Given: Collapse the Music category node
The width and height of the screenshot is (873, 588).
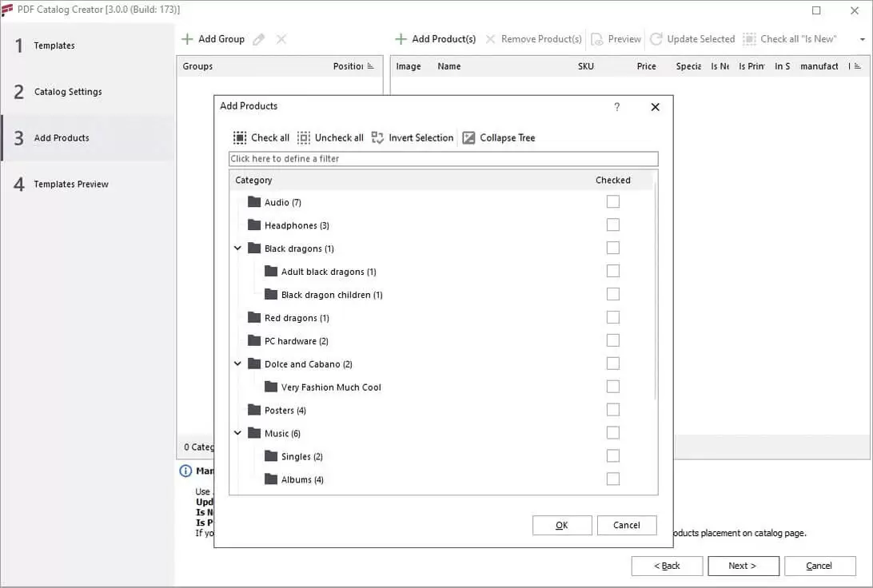Looking at the screenshot, I should 238,433.
